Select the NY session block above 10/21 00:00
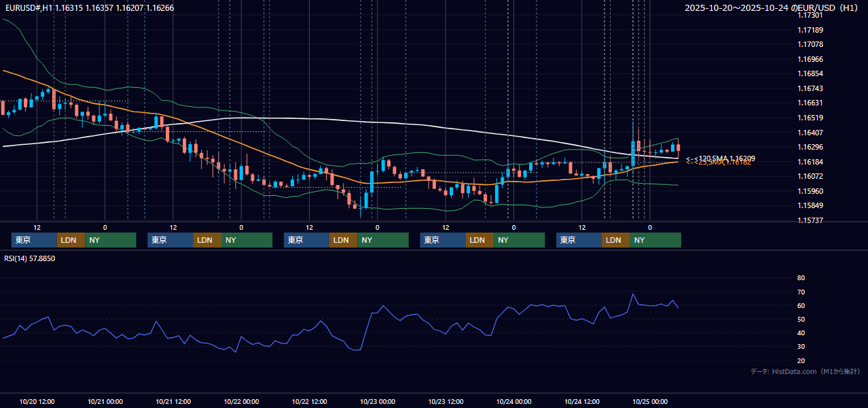868x408 pixels. 111,240
